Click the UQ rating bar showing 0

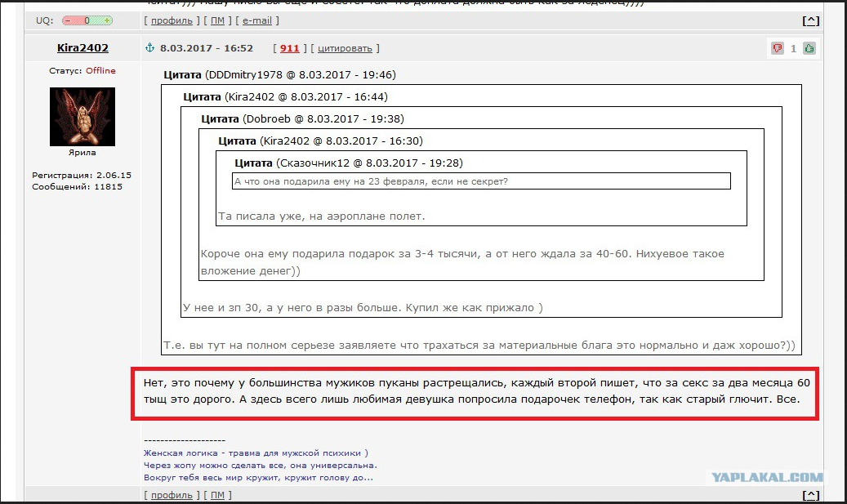point(87,20)
